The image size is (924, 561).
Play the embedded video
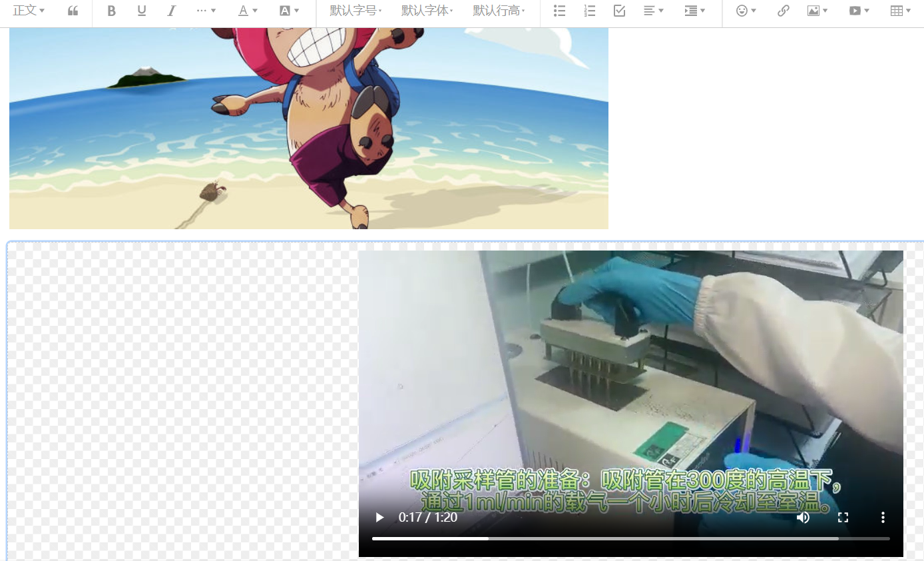point(379,517)
